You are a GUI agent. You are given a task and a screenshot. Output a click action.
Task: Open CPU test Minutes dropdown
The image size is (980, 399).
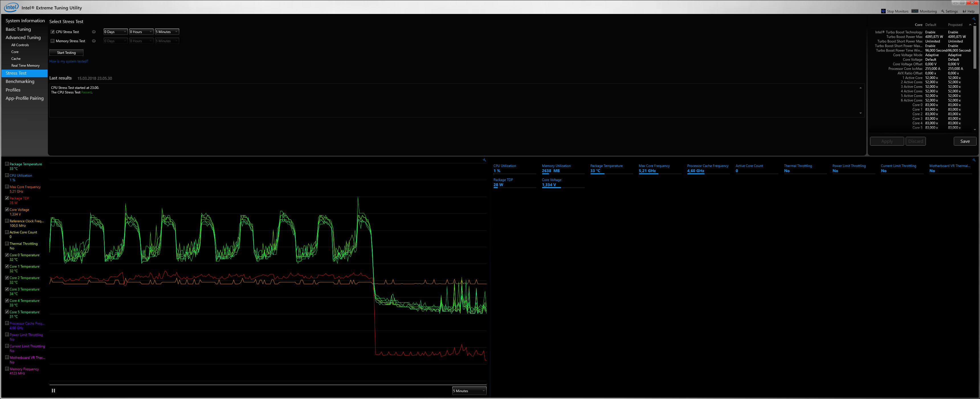[167, 32]
